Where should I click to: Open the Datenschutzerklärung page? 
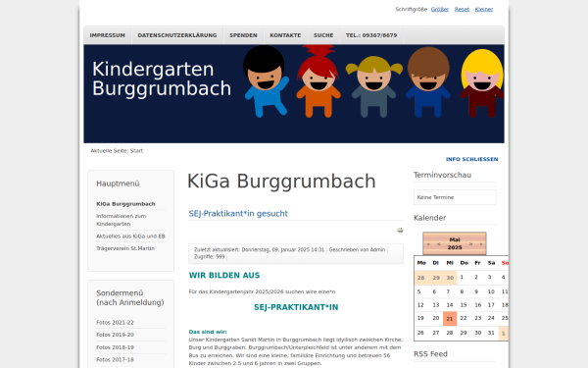[177, 35]
